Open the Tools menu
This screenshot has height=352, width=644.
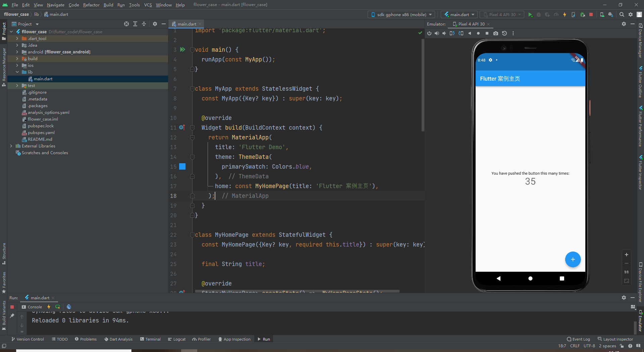click(x=134, y=5)
